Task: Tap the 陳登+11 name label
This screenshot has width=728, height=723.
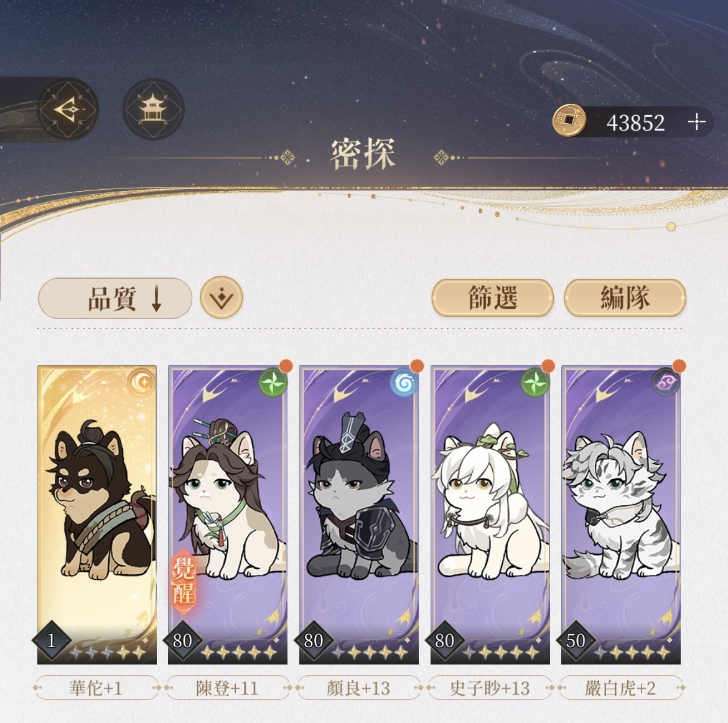Action: click(x=228, y=688)
